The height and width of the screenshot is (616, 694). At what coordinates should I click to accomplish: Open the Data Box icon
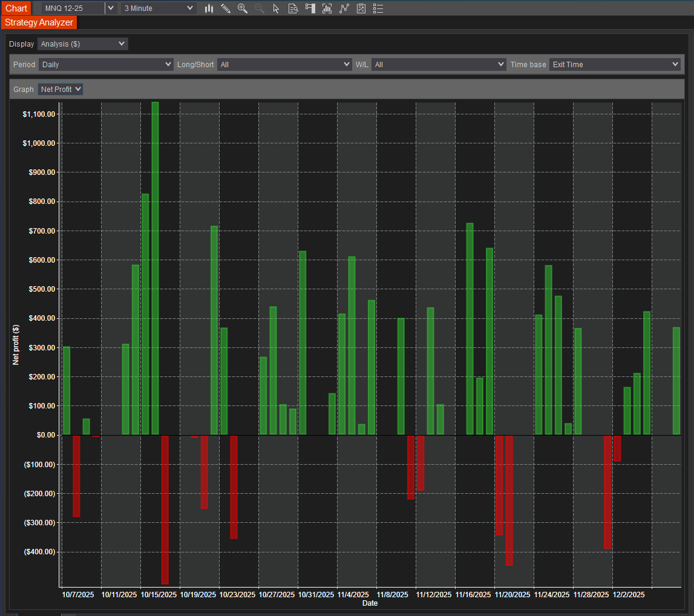pyautogui.click(x=293, y=8)
